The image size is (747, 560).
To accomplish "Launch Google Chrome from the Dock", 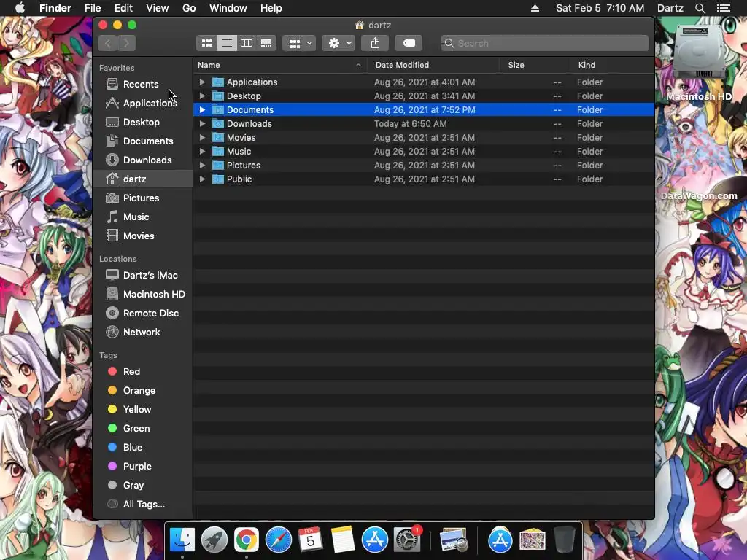I will (x=247, y=540).
